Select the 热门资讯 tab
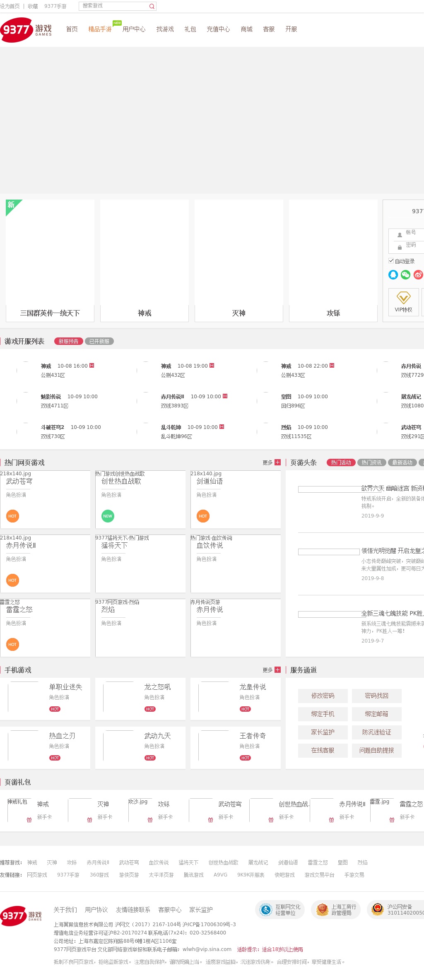The height and width of the screenshot is (980, 424). (x=371, y=462)
